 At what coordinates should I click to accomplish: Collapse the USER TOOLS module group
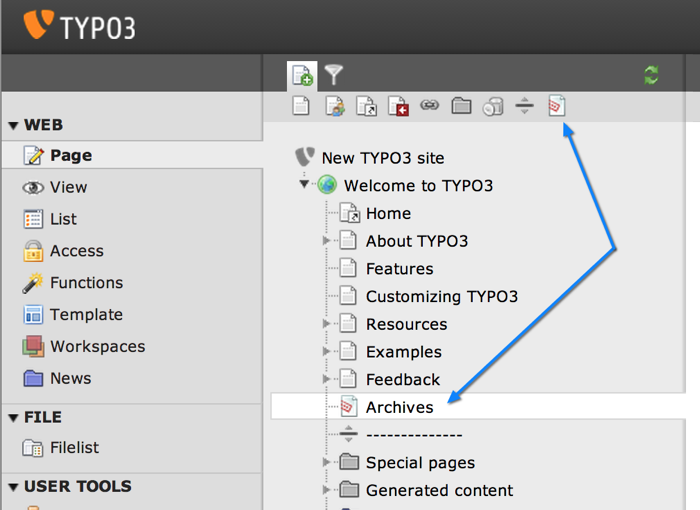(x=13, y=487)
